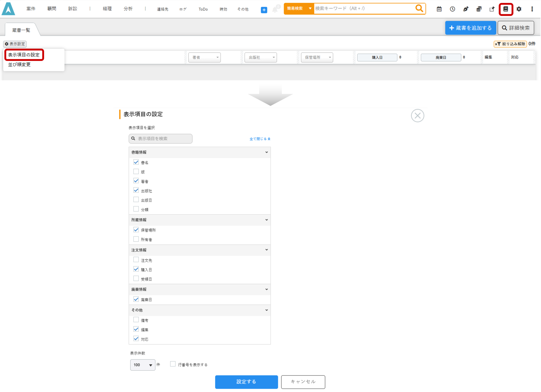This screenshot has width=541, height=392.
Task: Close the 表示項目の設定 dialog with X
Action: pos(418,116)
